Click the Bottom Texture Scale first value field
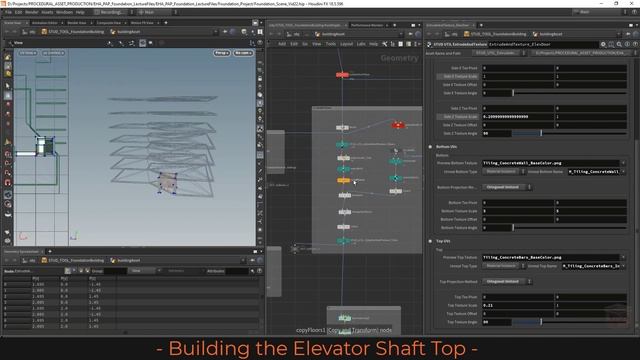 point(518,211)
